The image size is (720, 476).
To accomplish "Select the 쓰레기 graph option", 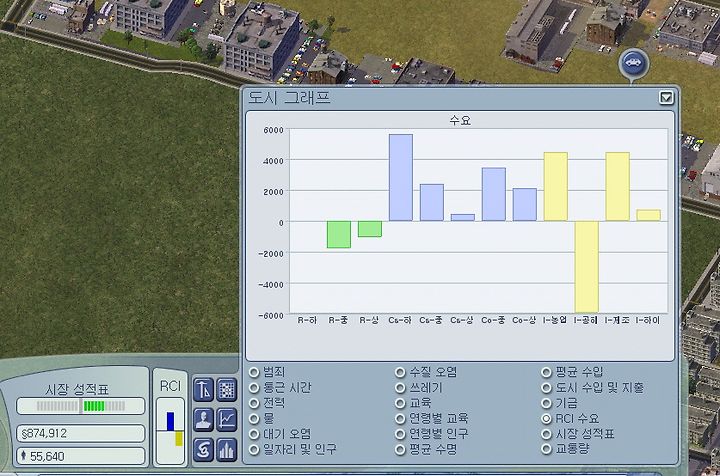I will click(419, 387).
